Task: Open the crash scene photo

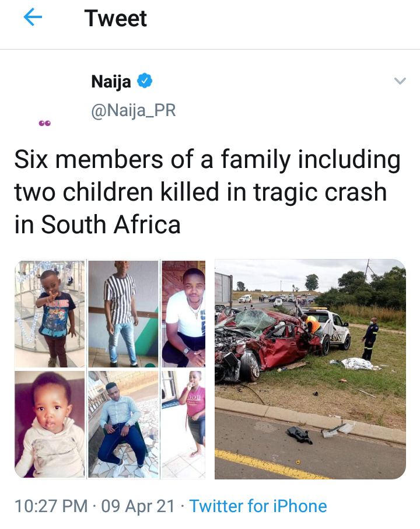Action: pyautogui.click(x=310, y=369)
